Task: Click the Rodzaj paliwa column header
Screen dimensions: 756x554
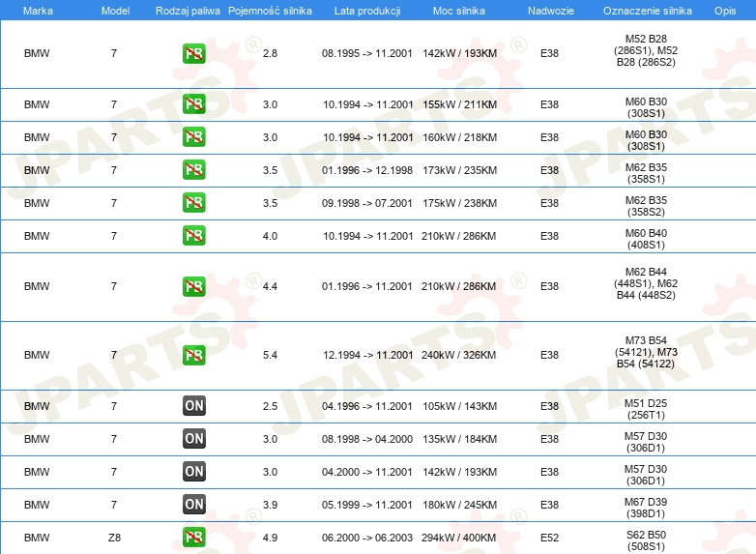Action: pyautogui.click(x=188, y=10)
